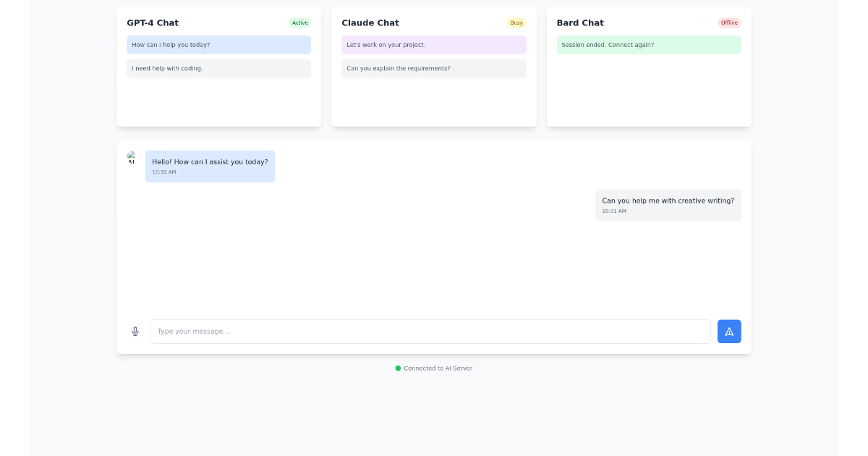Click the Offline status badge on Bard Chat

click(x=729, y=22)
